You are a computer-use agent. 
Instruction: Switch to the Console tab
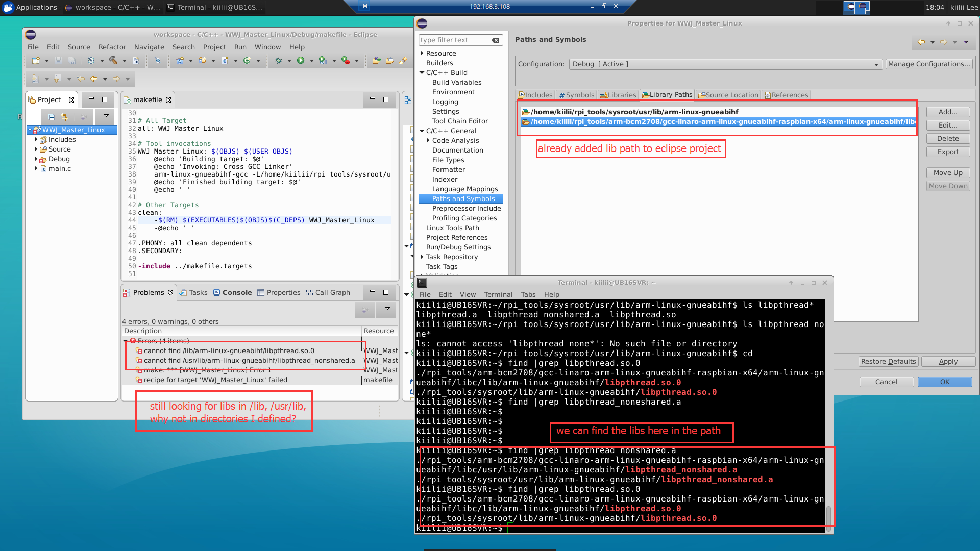click(232, 293)
